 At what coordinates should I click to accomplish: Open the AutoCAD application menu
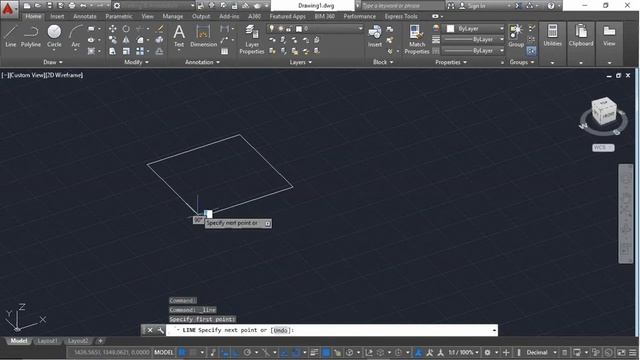click(x=8, y=8)
